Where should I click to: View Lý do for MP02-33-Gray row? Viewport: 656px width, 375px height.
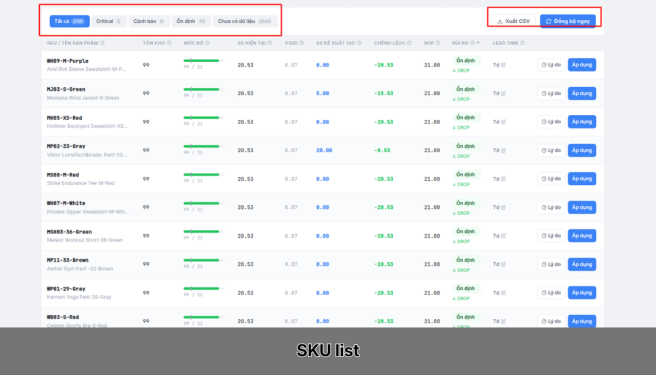click(551, 150)
